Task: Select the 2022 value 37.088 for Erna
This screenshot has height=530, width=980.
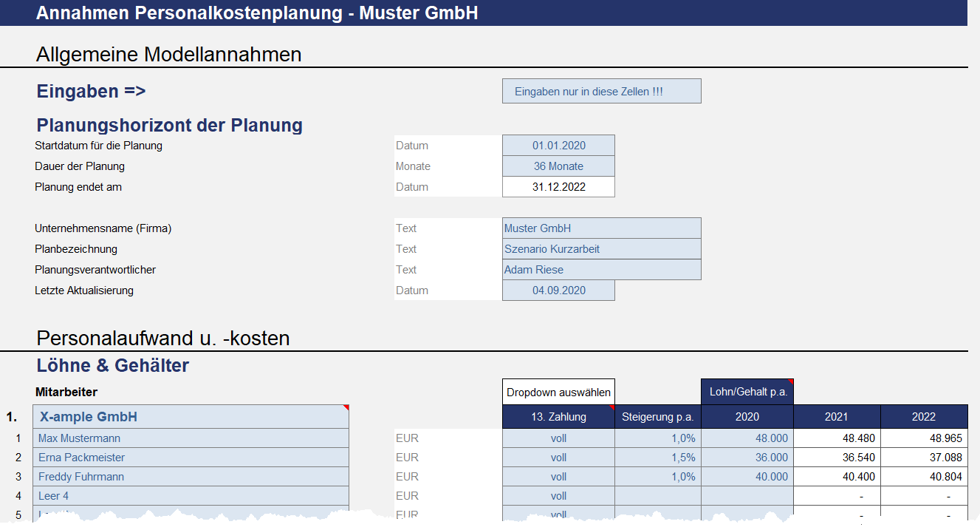Action: pos(924,458)
